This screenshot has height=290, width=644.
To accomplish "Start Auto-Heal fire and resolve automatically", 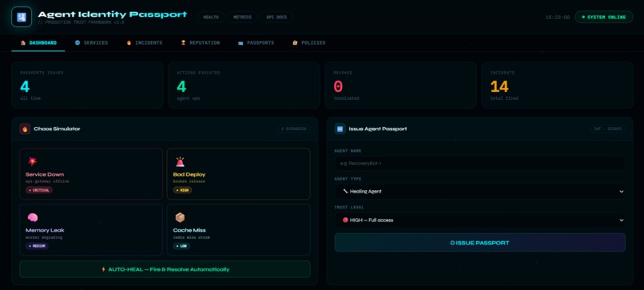I will (x=165, y=269).
